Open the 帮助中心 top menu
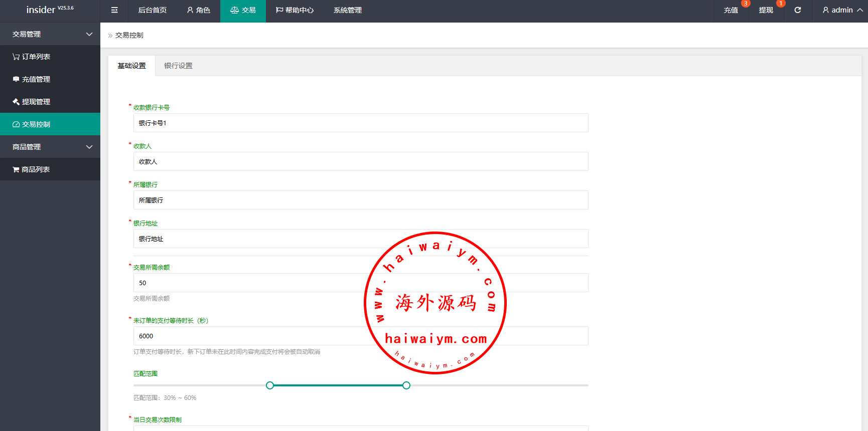This screenshot has width=868, height=431. (x=295, y=10)
